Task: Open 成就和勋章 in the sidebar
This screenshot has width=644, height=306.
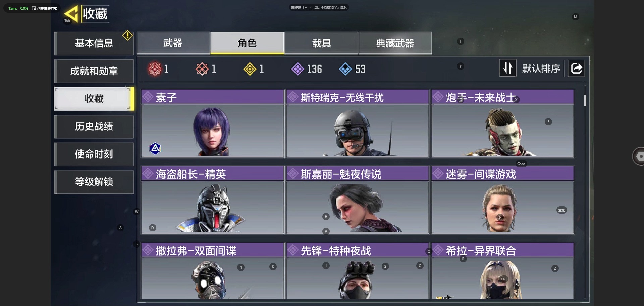Action: [x=94, y=71]
